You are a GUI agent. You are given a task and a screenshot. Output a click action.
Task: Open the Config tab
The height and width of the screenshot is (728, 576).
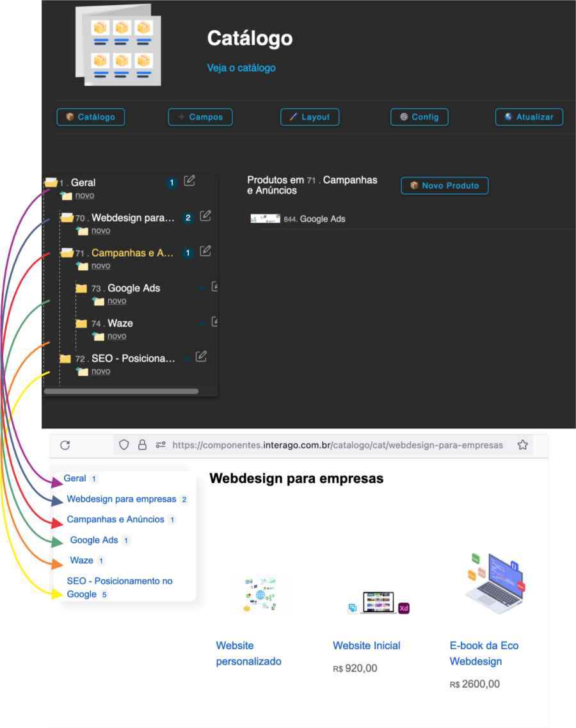[419, 117]
